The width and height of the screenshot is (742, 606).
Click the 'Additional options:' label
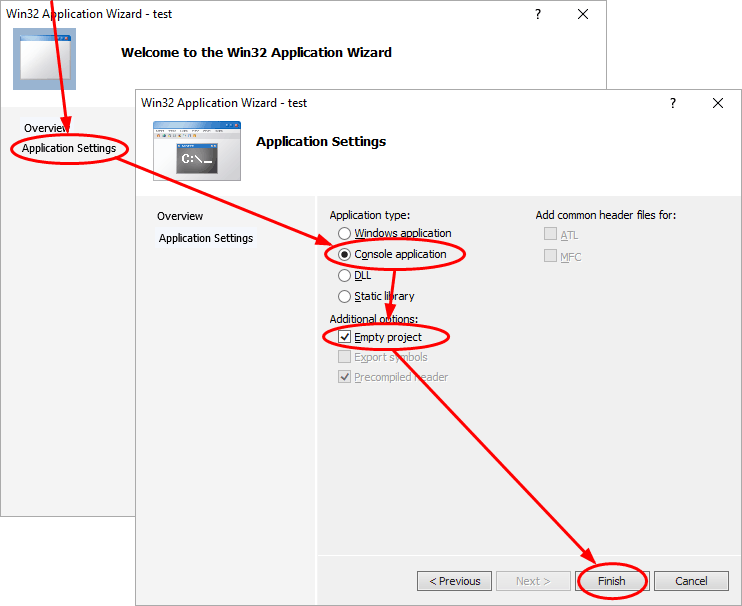click(x=374, y=319)
